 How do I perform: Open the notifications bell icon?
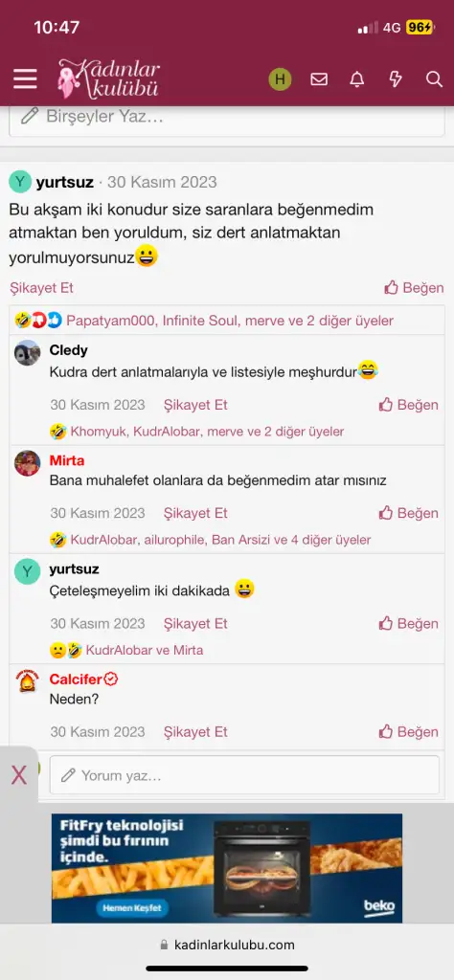(x=357, y=79)
